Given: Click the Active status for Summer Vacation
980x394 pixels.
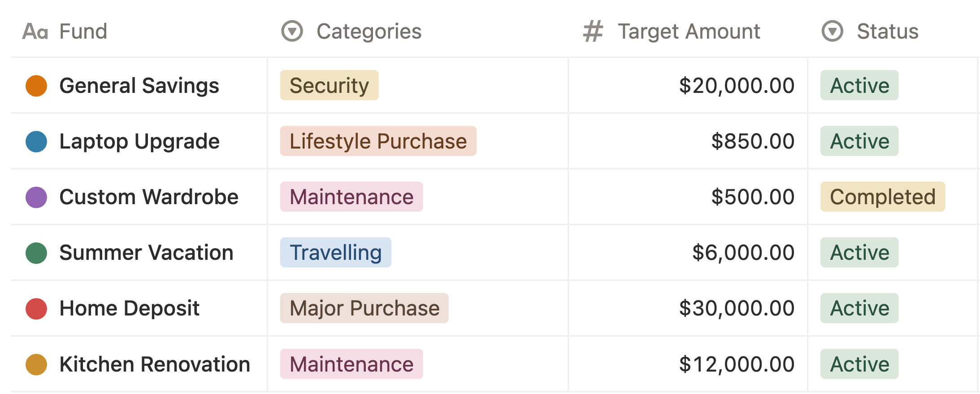Looking at the screenshot, I should pyautogui.click(x=859, y=252).
